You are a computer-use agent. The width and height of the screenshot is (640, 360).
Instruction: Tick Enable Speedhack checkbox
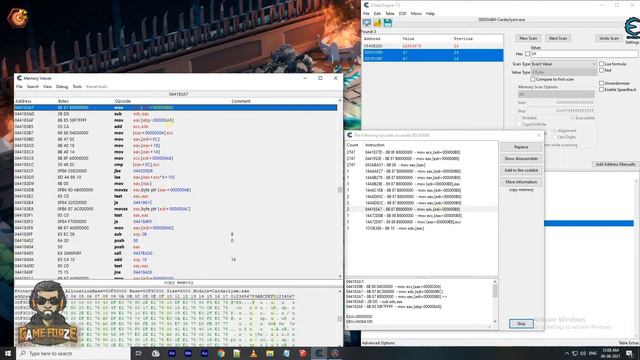[x=601, y=89]
